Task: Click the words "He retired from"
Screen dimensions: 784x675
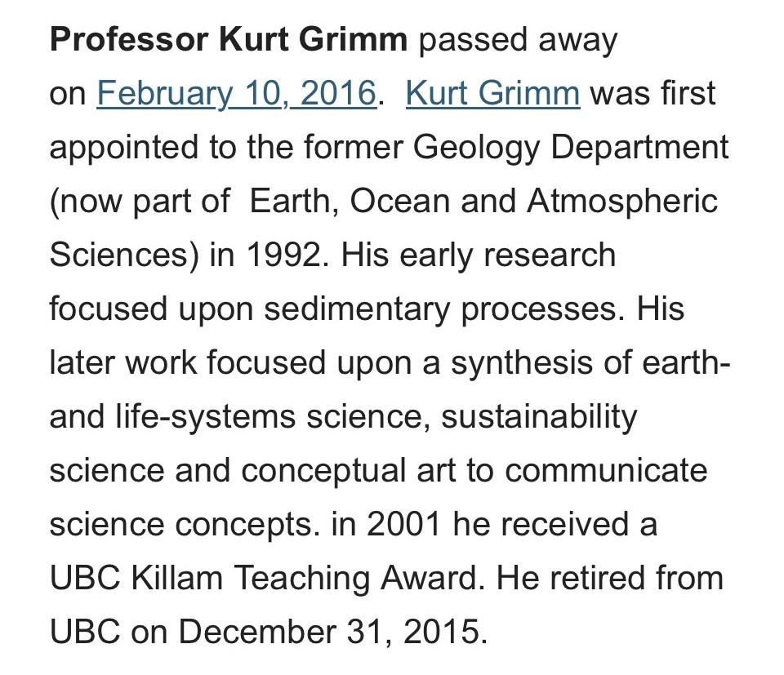Action: (610, 579)
